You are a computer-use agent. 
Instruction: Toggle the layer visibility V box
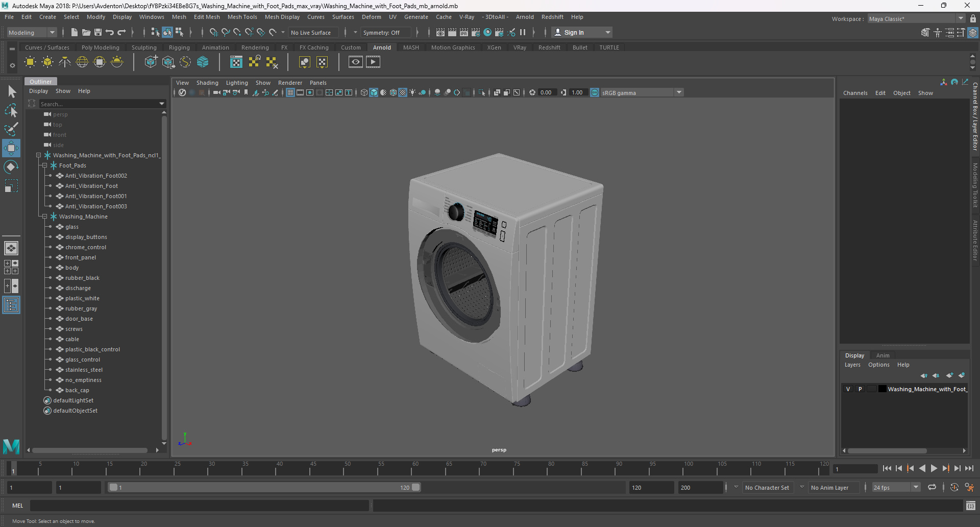[848, 389]
